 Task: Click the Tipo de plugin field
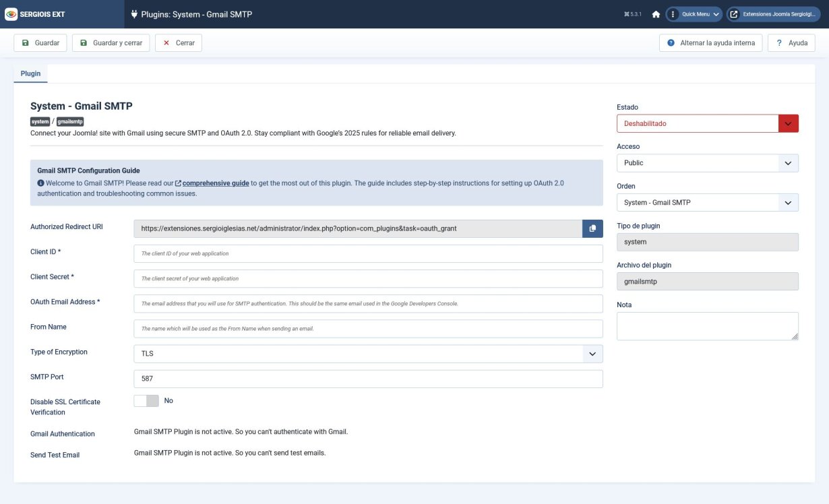(708, 242)
